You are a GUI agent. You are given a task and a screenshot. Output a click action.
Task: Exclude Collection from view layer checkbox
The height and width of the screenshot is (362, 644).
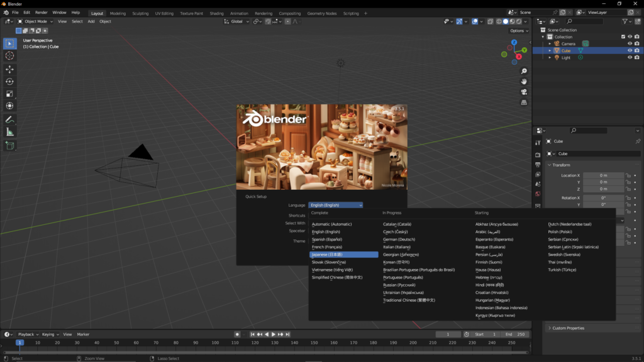coord(623,37)
